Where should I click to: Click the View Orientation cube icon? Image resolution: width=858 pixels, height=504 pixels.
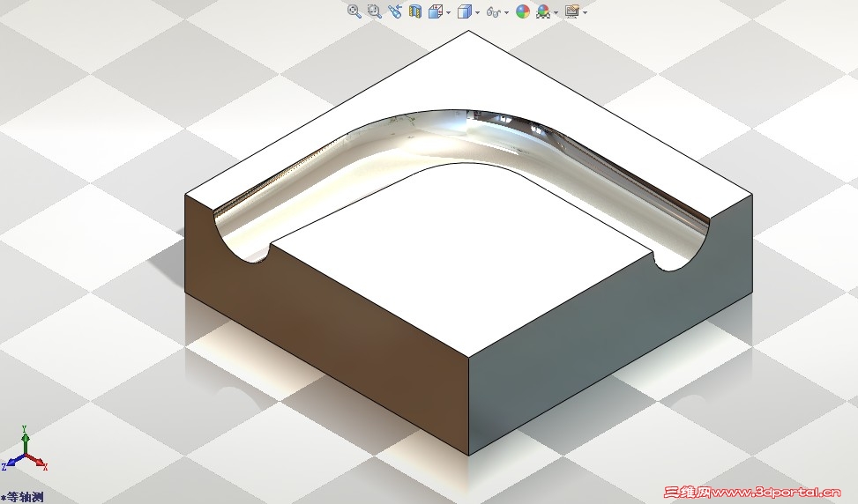[436, 11]
